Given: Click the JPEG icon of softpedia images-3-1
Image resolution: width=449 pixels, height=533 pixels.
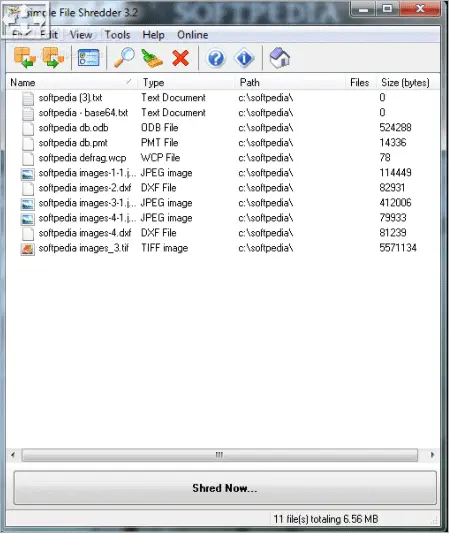Looking at the screenshot, I should click(x=28, y=204).
